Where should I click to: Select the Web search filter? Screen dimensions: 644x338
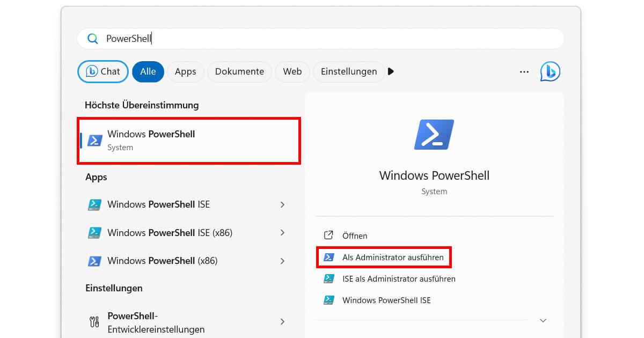(x=292, y=71)
